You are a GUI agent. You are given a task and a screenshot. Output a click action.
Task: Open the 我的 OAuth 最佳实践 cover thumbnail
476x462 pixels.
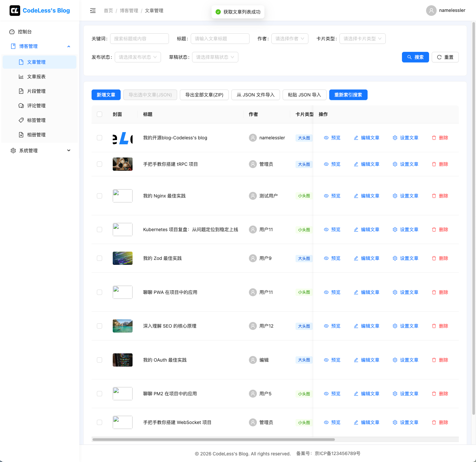pyautogui.click(x=123, y=360)
